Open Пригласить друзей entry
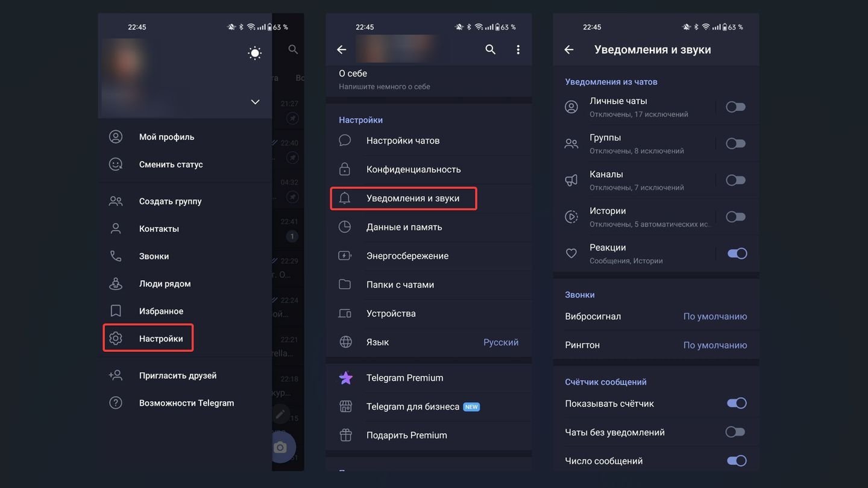 [x=185, y=375]
